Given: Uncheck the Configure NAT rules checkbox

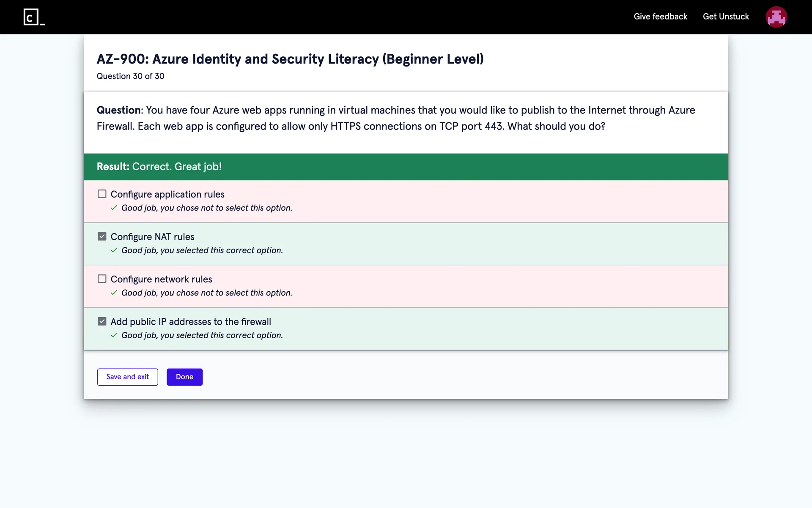Looking at the screenshot, I should pyautogui.click(x=102, y=236).
